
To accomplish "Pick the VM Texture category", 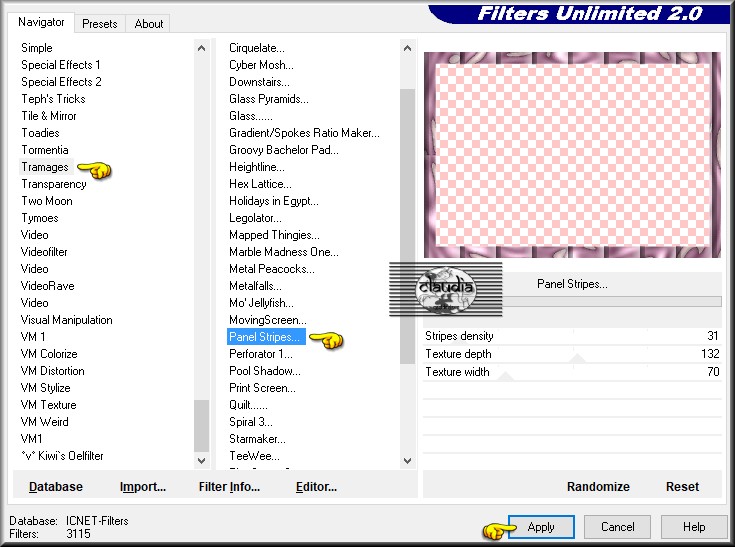I will pos(48,405).
